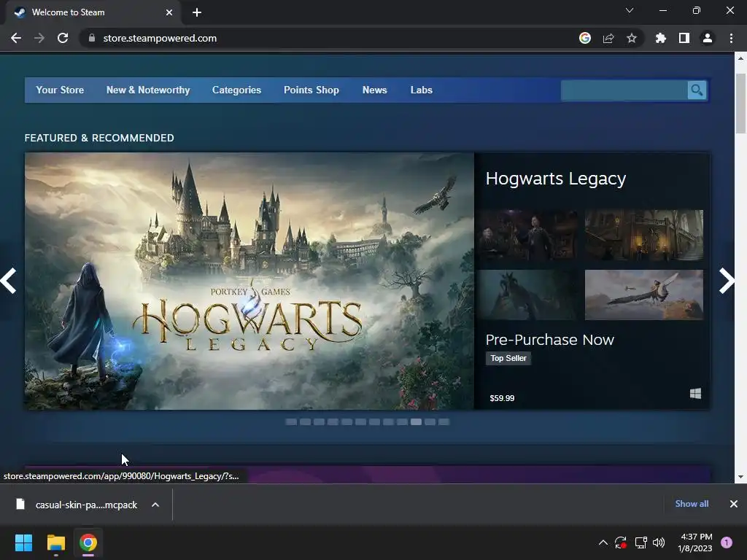747x560 pixels.
Task: Select the first carousel page indicator
Action: 291,422
